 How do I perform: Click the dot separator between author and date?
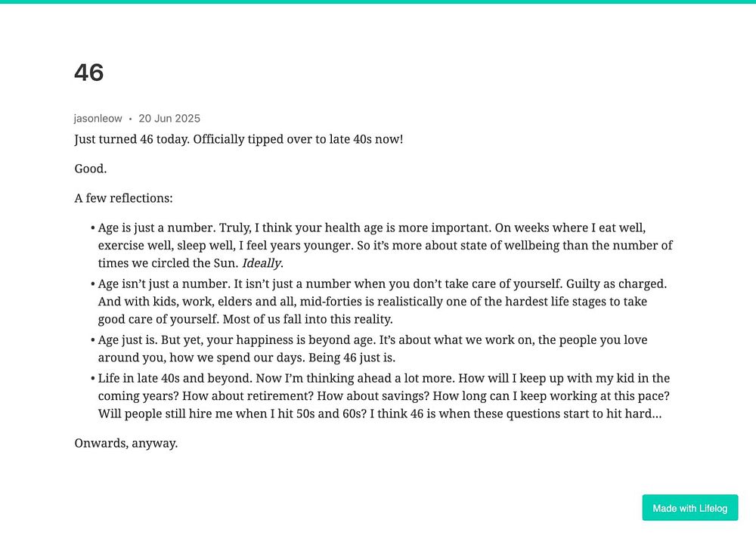[x=130, y=119]
